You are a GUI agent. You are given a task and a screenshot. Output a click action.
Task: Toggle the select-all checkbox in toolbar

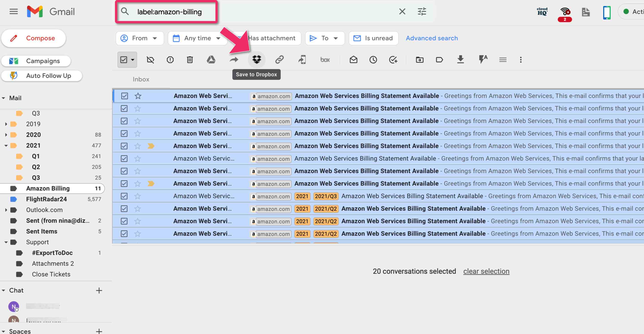tap(124, 60)
